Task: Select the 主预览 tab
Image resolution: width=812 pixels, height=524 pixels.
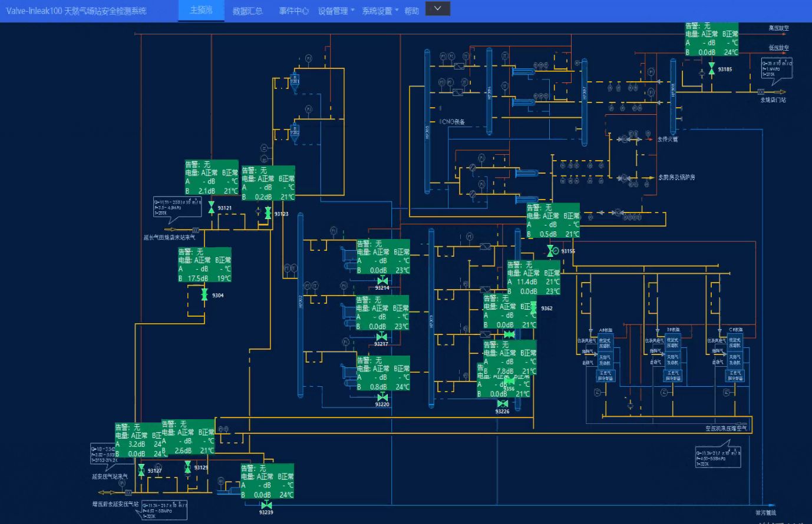Action: [x=201, y=11]
